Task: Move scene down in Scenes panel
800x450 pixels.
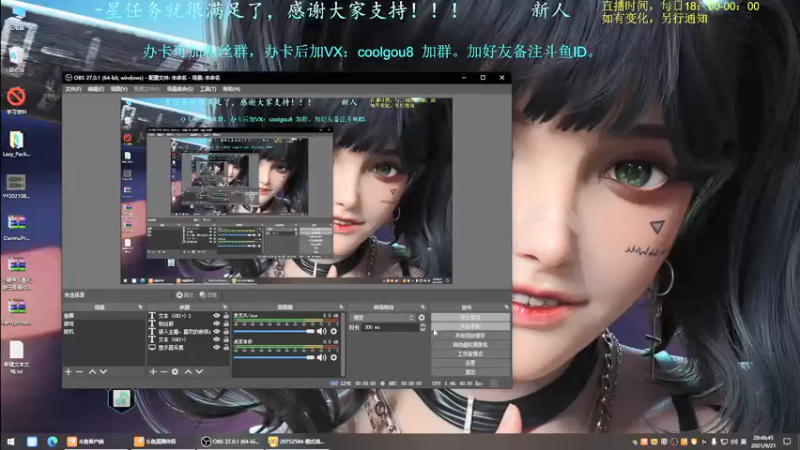Action: tap(103, 371)
